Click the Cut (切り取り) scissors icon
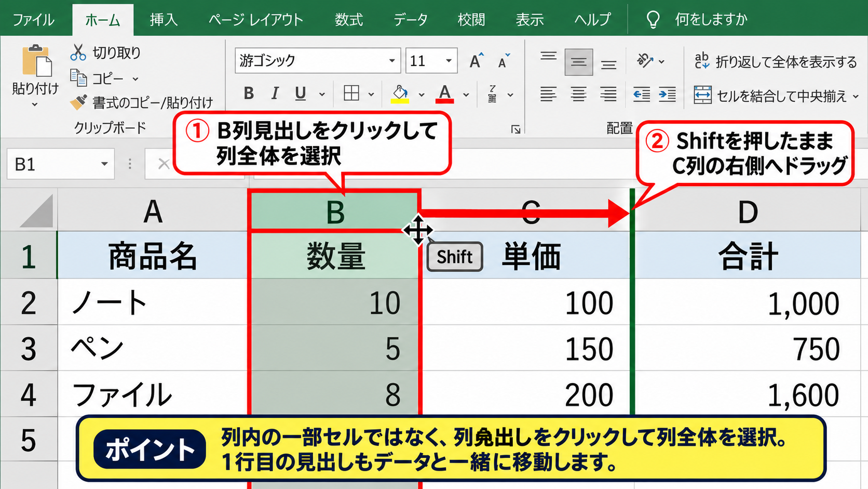This screenshot has width=868, height=489. tap(78, 52)
